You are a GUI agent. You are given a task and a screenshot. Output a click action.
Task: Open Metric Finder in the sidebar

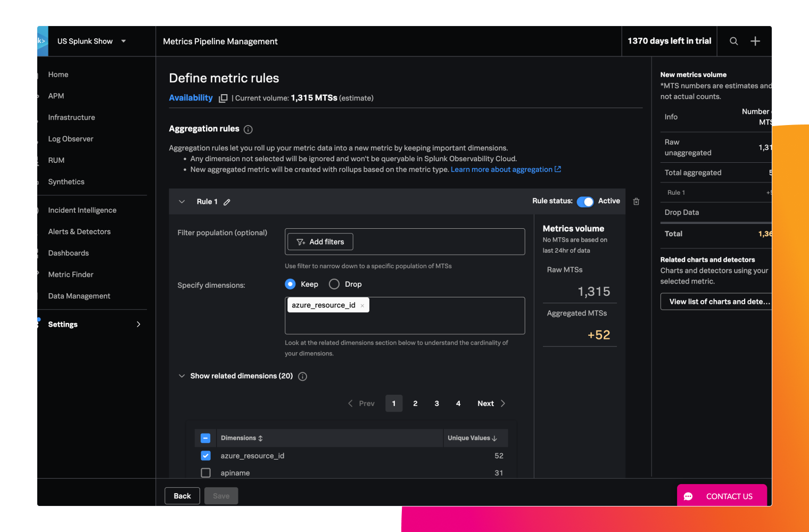71,275
